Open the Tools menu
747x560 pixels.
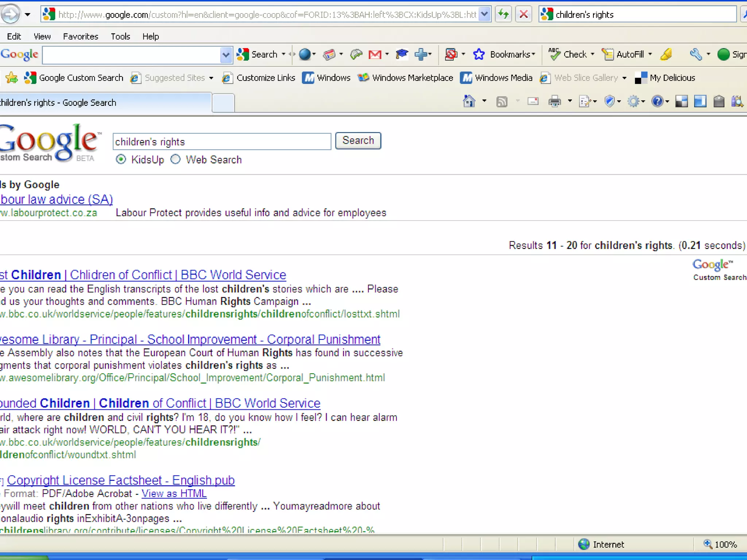[x=120, y=36]
